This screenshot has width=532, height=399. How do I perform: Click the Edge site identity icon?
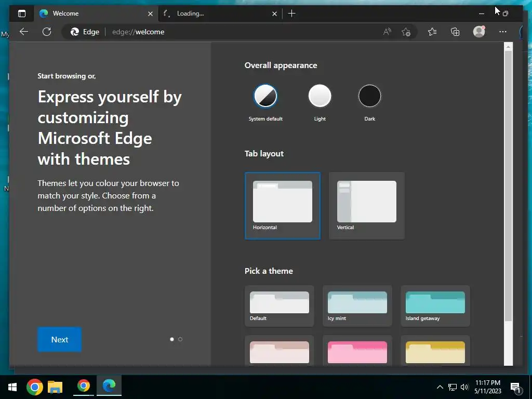(x=85, y=32)
